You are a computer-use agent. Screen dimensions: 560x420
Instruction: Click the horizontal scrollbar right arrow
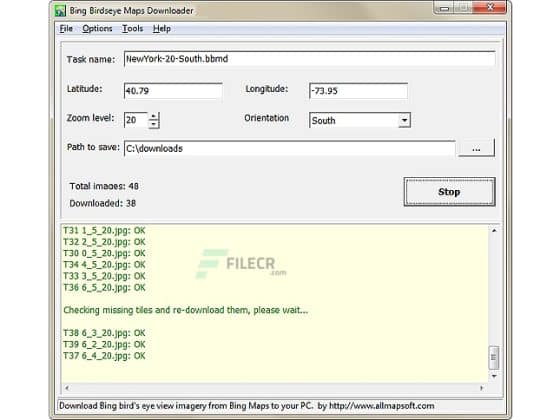tap(481, 388)
